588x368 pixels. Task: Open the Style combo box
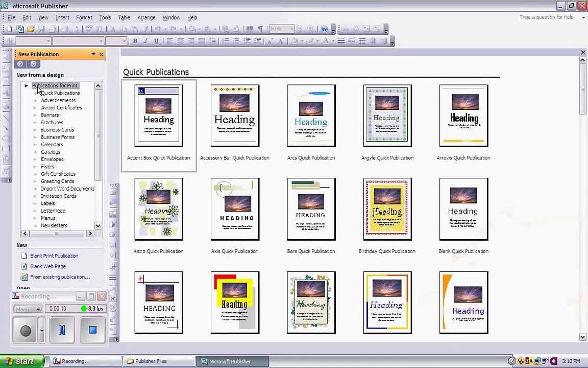[33, 41]
